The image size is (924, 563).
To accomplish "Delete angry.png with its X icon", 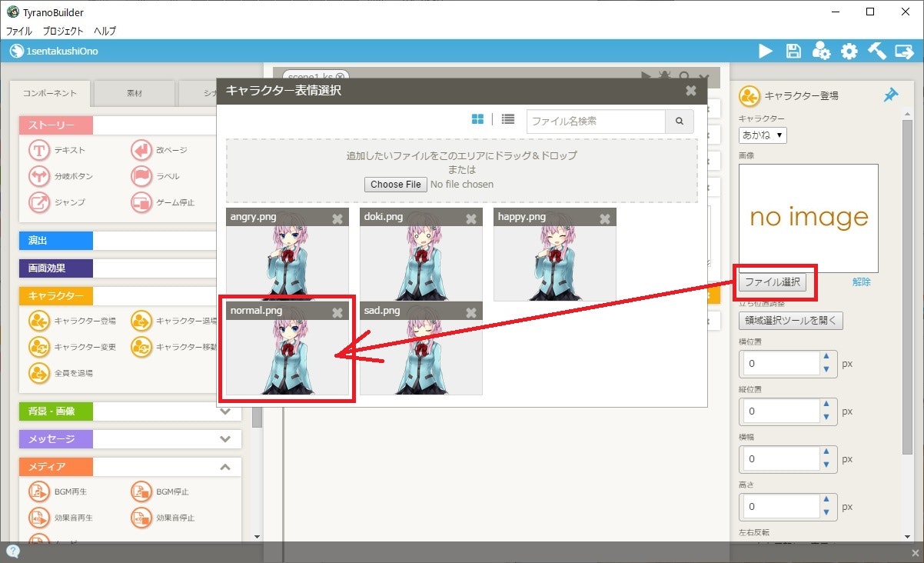I will tap(337, 218).
